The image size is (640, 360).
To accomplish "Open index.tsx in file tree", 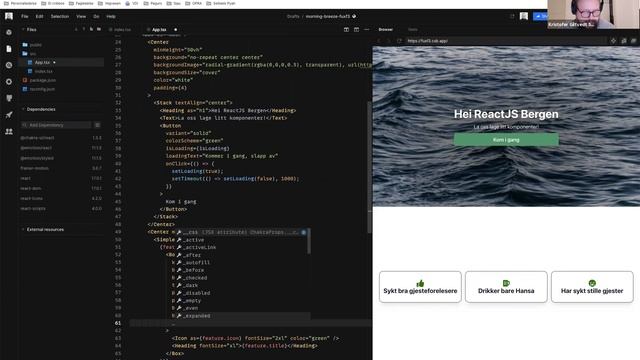I will coord(43,71).
